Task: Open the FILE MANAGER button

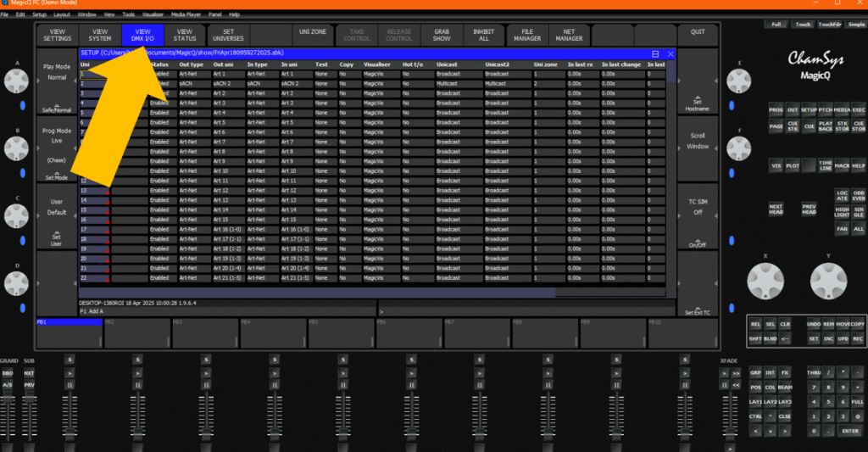Action: pos(527,35)
